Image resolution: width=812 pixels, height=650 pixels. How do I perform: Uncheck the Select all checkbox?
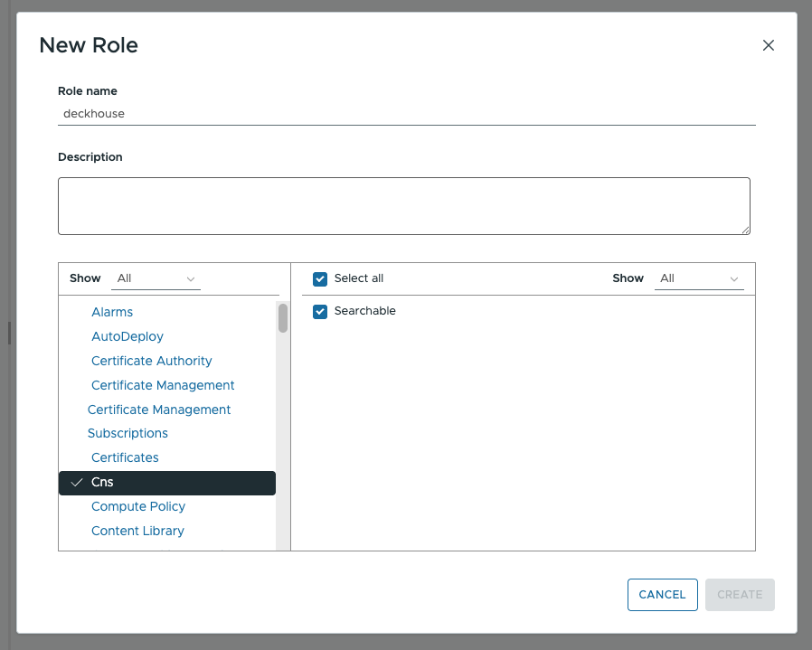(x=320, y=279)
